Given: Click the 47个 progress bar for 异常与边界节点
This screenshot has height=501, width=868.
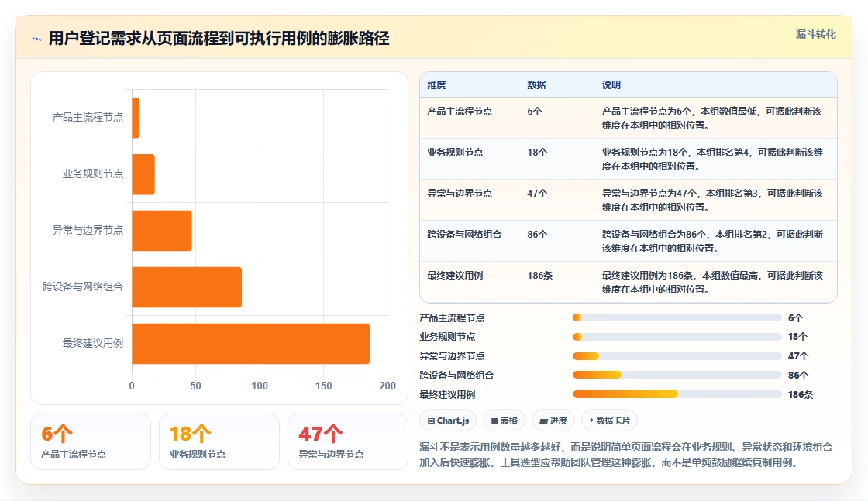Looking at the screenshot, I should 677,356.
